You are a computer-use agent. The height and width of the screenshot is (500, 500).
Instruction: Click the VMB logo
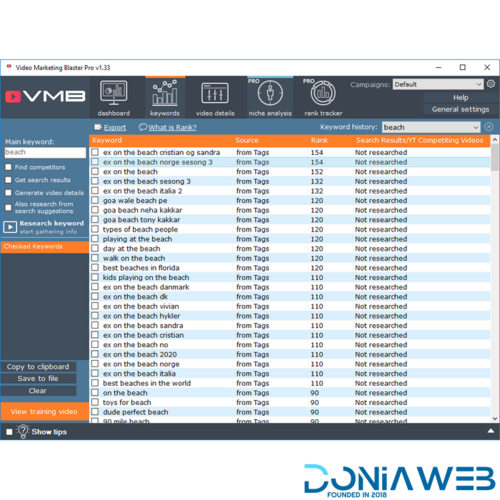pos(45,97)
